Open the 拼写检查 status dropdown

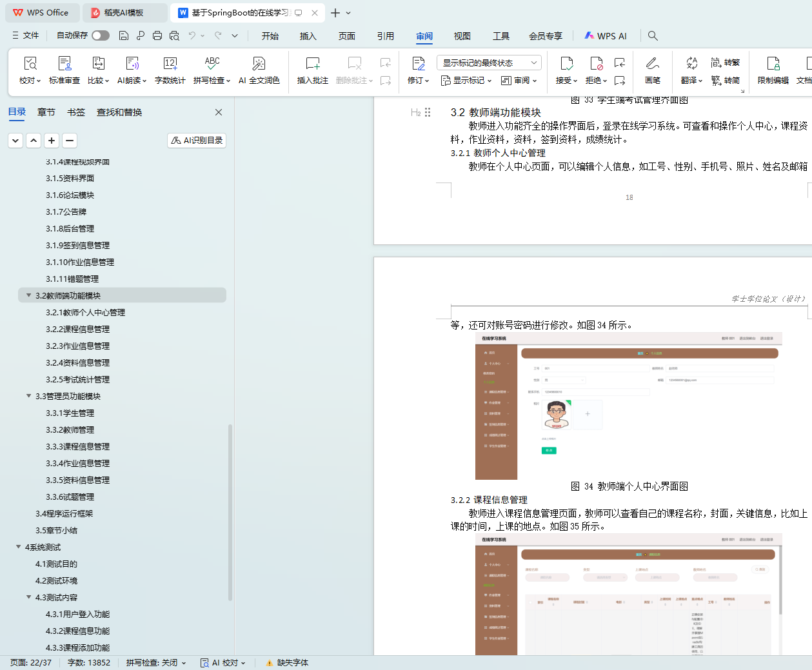click(x=156, y=662)
